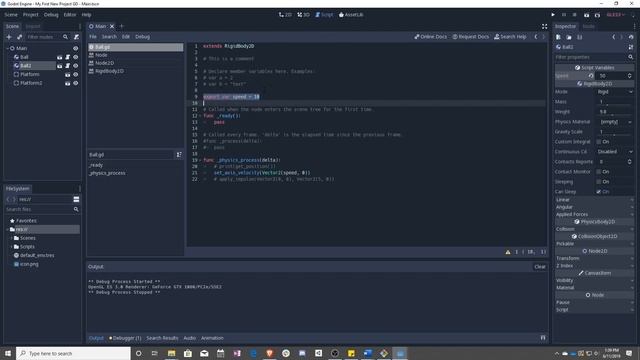
Task: Go to previous object in Inspector history
Action: click(613, 37)
